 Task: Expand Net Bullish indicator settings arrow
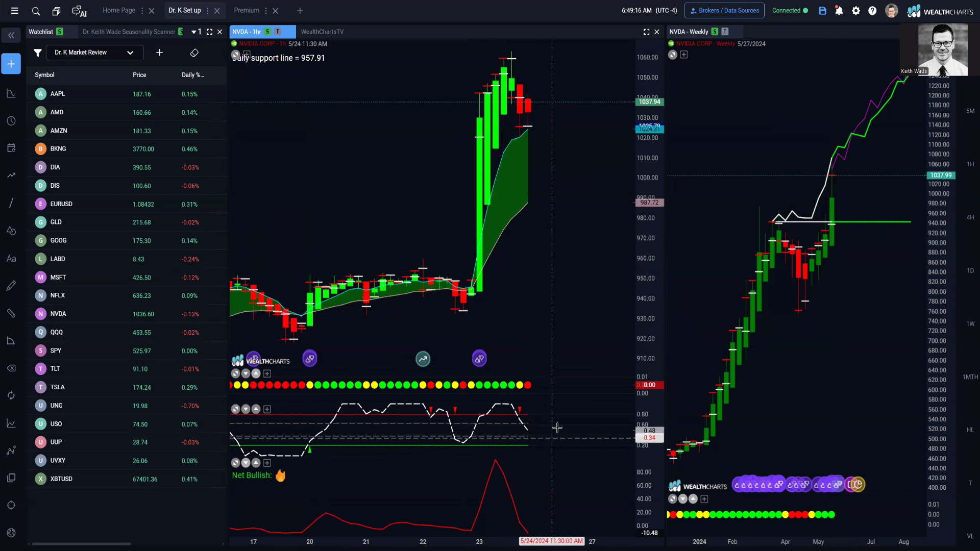click(x=246, y=463)
